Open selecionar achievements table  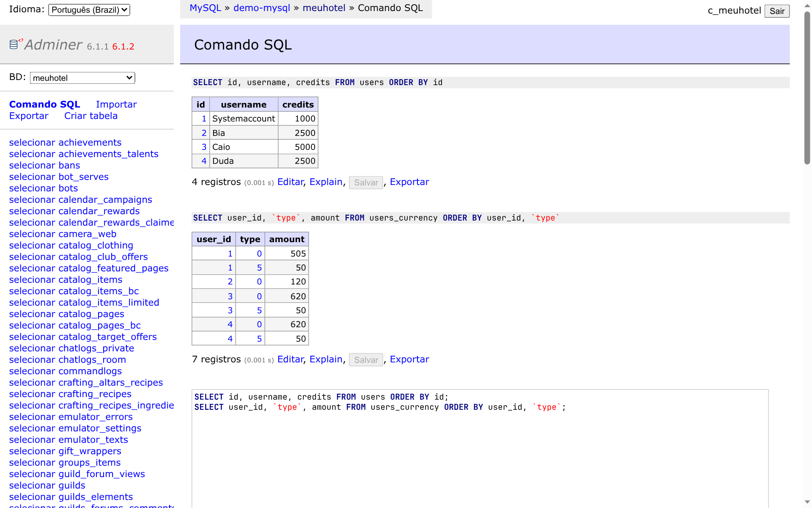tap(65, 142)
